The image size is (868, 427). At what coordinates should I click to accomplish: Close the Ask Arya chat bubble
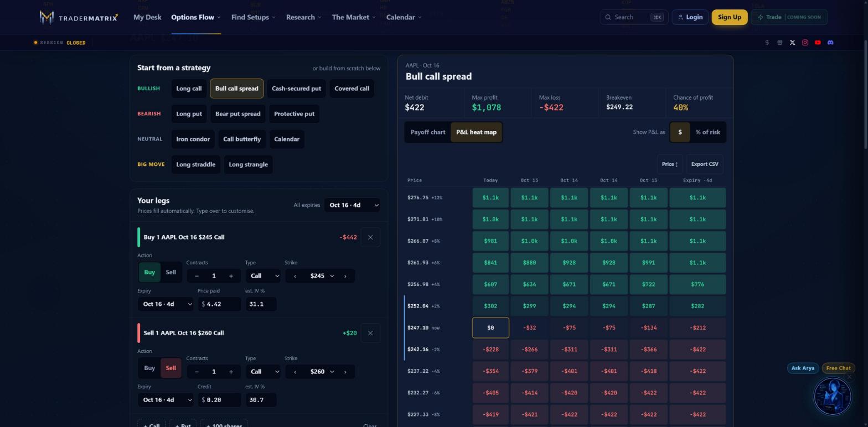coord(849,377)
